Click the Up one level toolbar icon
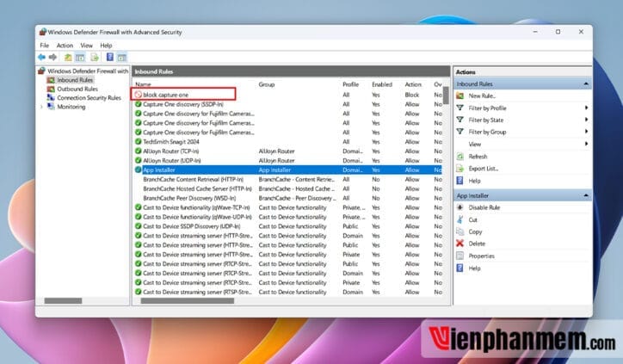 tap(68, 57)
